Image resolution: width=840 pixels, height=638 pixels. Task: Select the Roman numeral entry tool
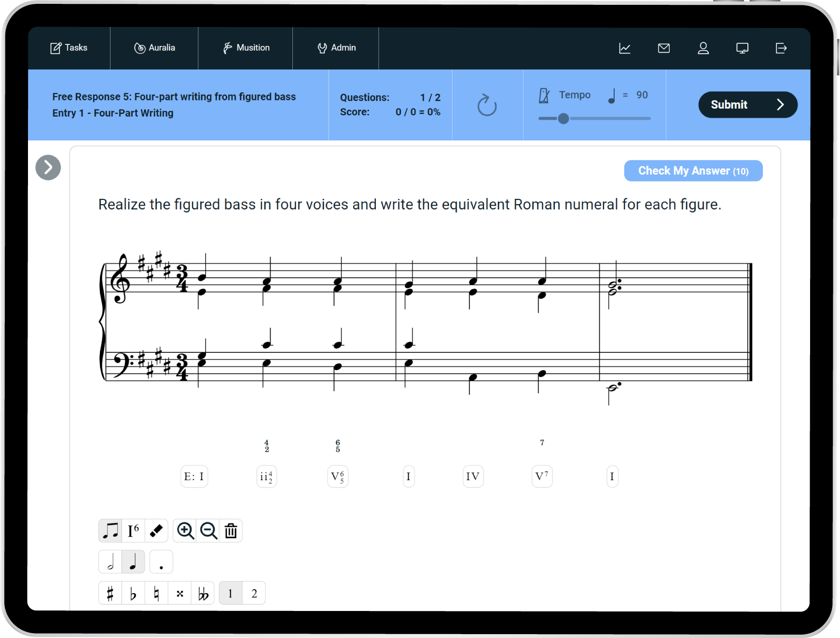pos(134,531)
